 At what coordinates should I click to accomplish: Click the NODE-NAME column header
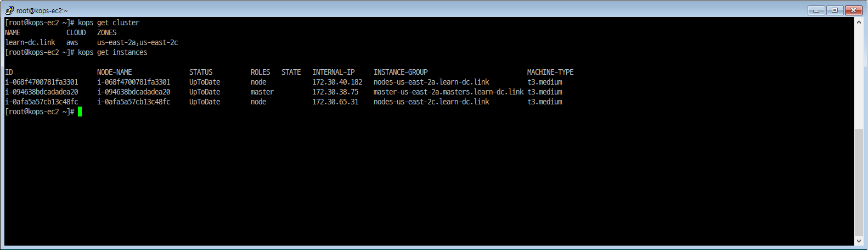point(115,72)
